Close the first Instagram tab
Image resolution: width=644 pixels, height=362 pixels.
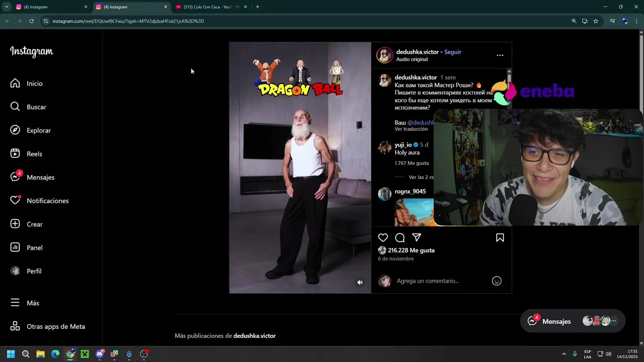coord(86,7)
